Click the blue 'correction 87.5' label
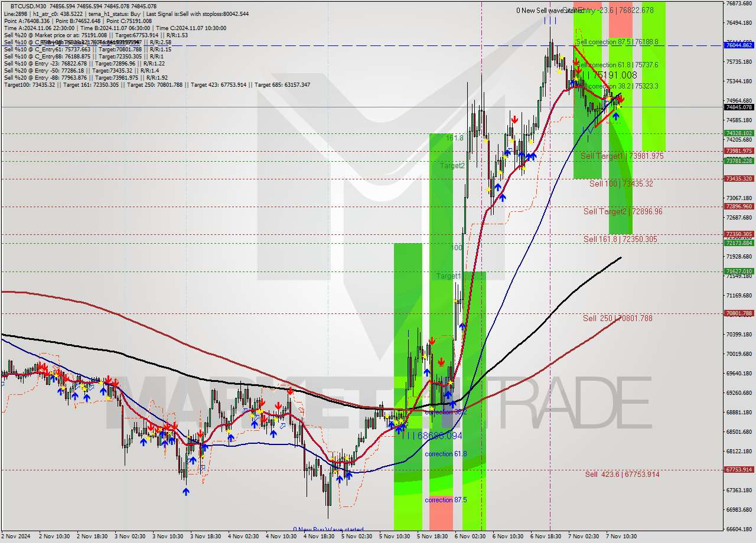The height and width of the screenshot is (543, 756). click(x=446, y=500)
